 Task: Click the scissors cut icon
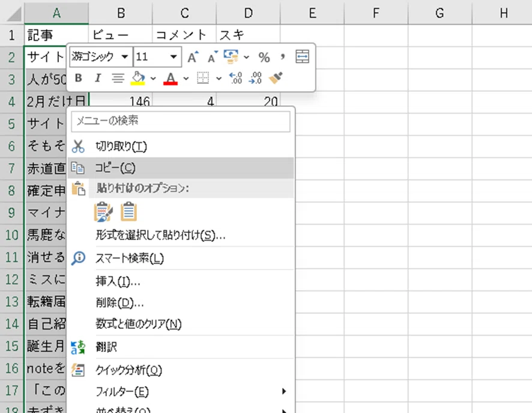click(78, 146)
